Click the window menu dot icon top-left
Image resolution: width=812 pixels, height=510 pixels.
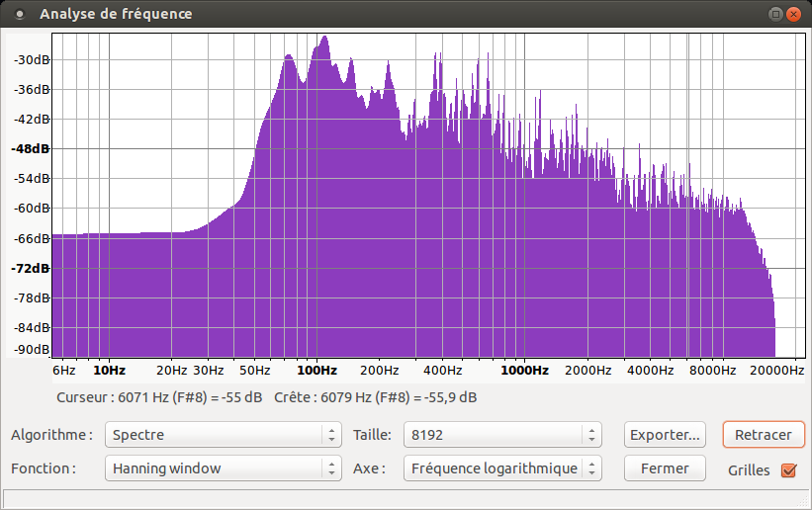[20, 14]
